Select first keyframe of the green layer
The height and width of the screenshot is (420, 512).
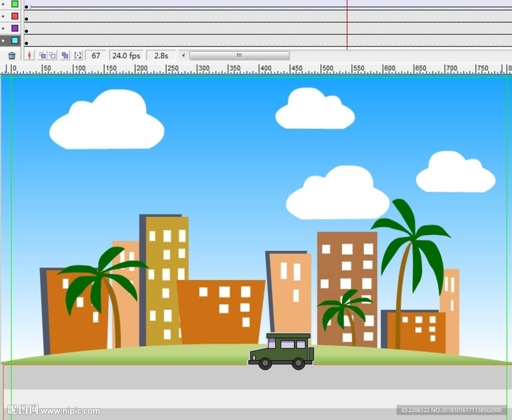[x=26, y=7]
